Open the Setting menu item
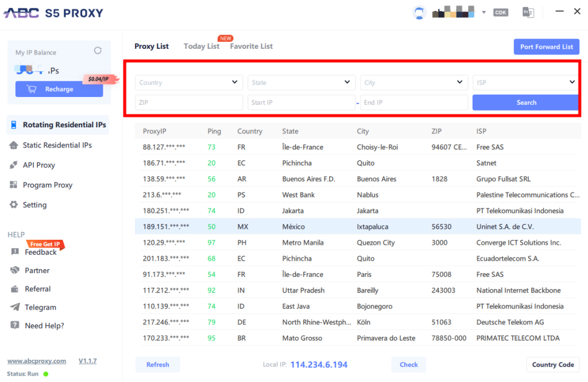 click(34, 205)
